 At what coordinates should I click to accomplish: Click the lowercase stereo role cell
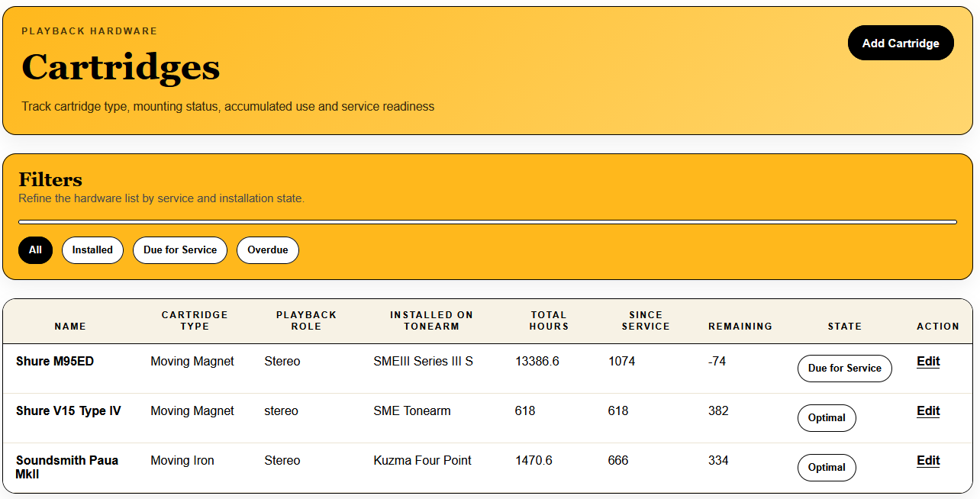(281, 411)
